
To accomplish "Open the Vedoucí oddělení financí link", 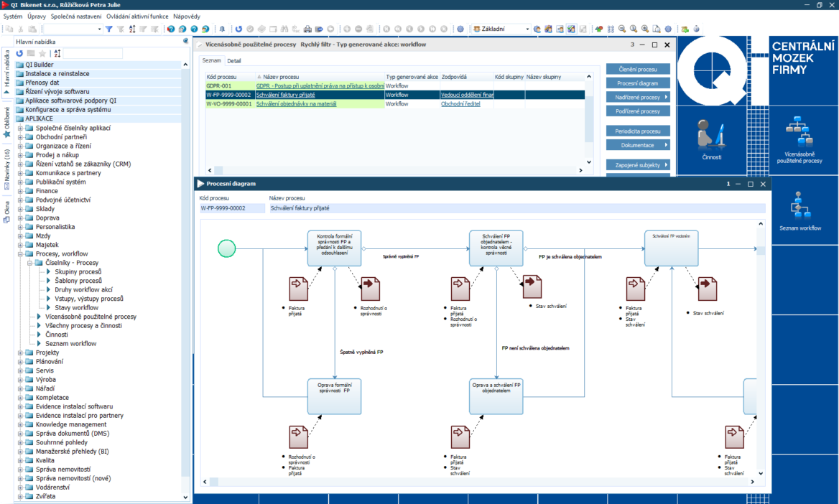I will point(468,94).
